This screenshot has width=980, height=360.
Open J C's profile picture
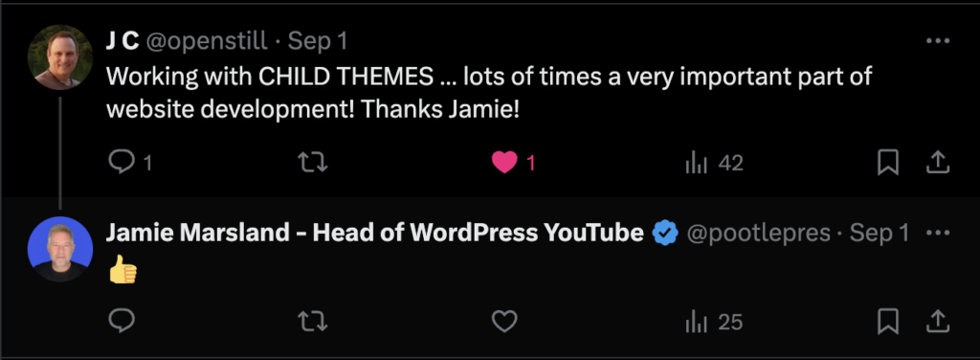[60, 57]
